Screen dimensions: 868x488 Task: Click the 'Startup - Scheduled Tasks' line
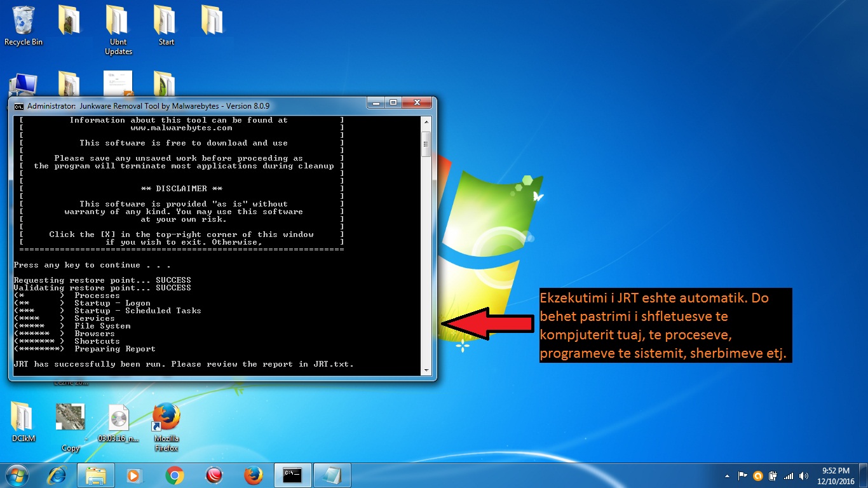point(107,311)
